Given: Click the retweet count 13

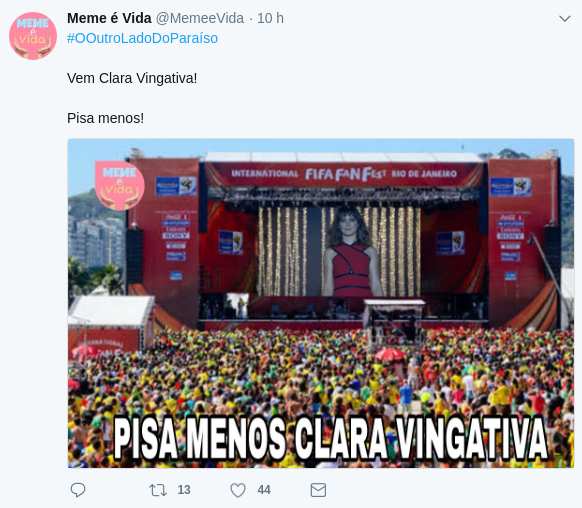Looking at the screenshot, I should (x=184, y=490).
